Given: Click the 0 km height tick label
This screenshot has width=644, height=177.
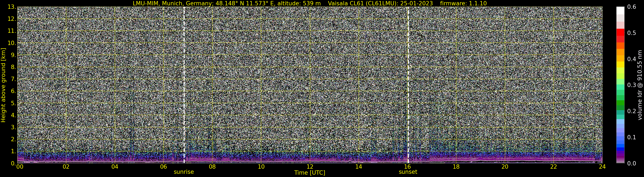Looking at the screenshot, I should (x=13, y=163).
